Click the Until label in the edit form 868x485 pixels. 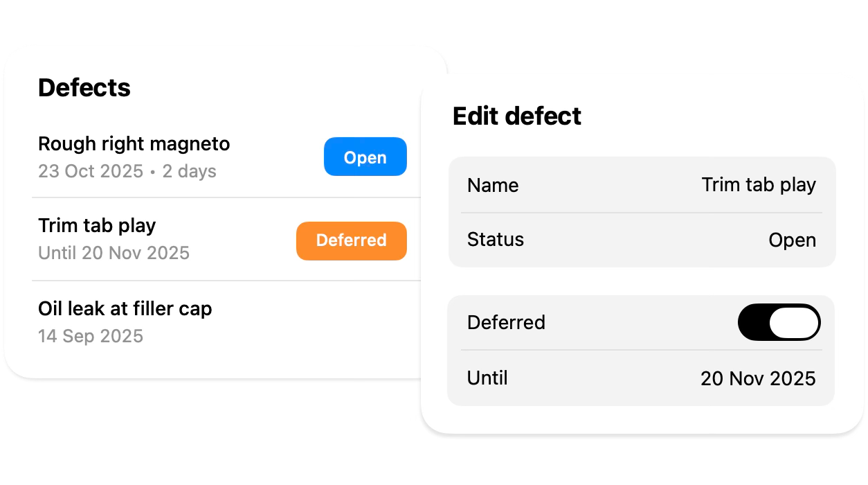[487, 378]
